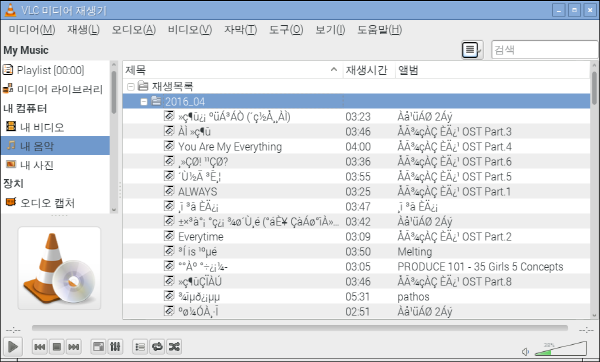
Task: Start playback with the Play button
Action: coord(13,347)
